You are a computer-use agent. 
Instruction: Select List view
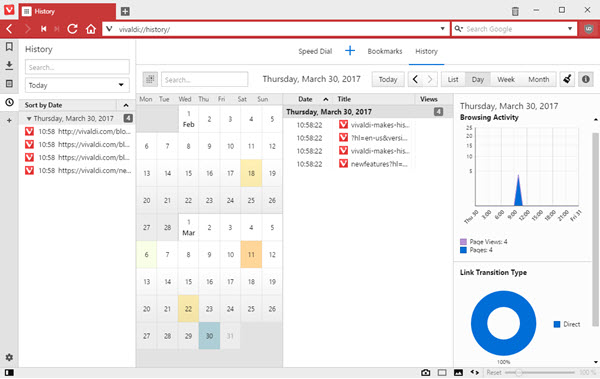click(453, 79)
